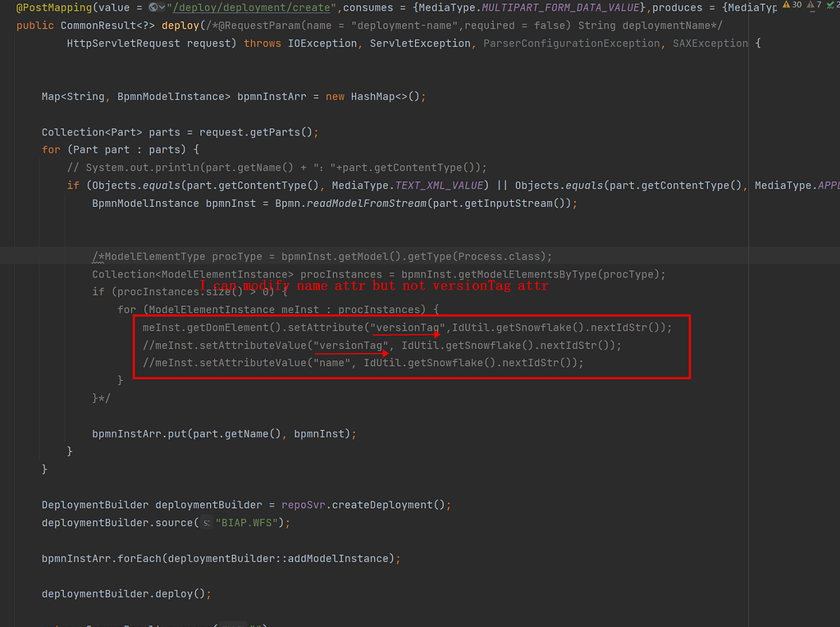Screen dimensions: 840x627
Task: Expand the chevron dropdown beside the globe icon
Action: pyautogui.click(x=162, y=7)
